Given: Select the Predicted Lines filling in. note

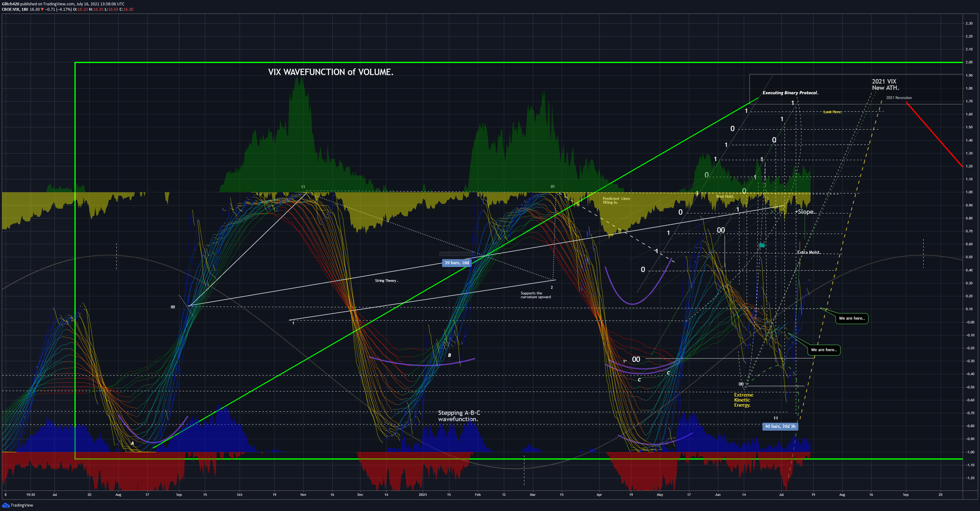Looking at the screenshot, I should [x=616, y=200].
